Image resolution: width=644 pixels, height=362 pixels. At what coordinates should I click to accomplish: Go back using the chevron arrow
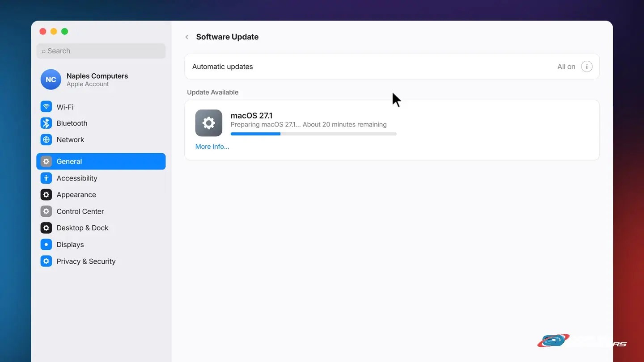coord(187,37)
